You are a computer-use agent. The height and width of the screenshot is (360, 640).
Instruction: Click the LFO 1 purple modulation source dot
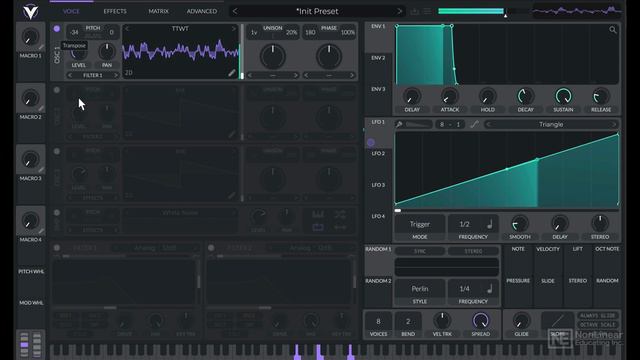[371, 142]
